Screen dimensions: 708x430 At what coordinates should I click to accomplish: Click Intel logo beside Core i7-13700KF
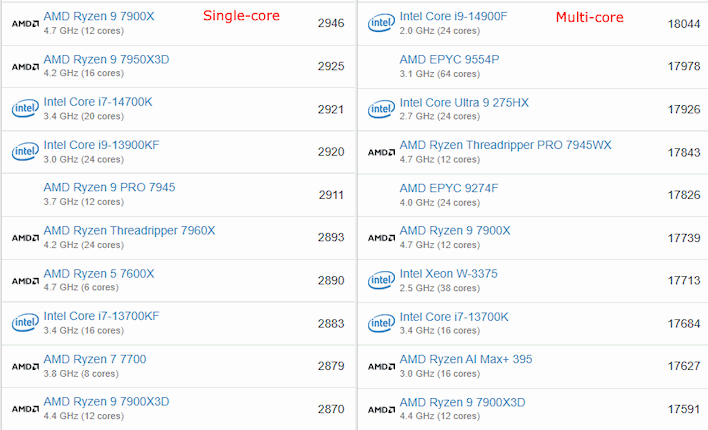point(25,322)
